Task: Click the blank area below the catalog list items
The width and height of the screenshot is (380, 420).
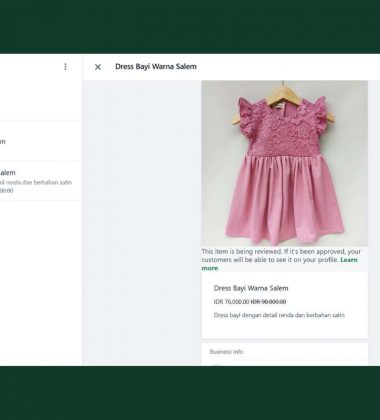Action: (41, 283)
